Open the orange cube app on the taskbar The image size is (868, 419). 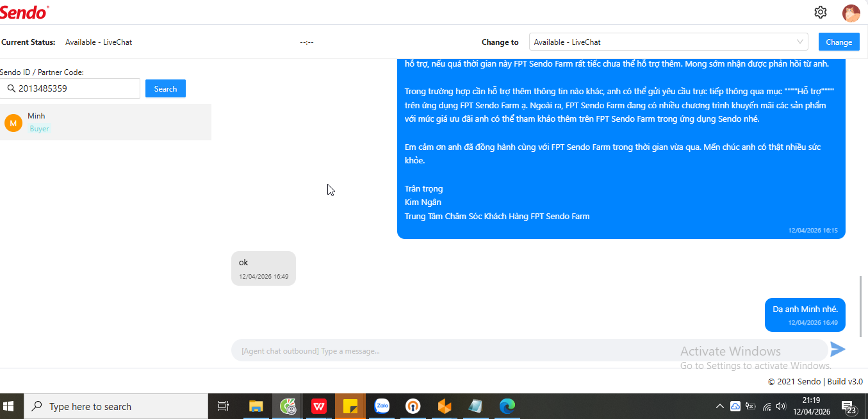tap(445, 406)
